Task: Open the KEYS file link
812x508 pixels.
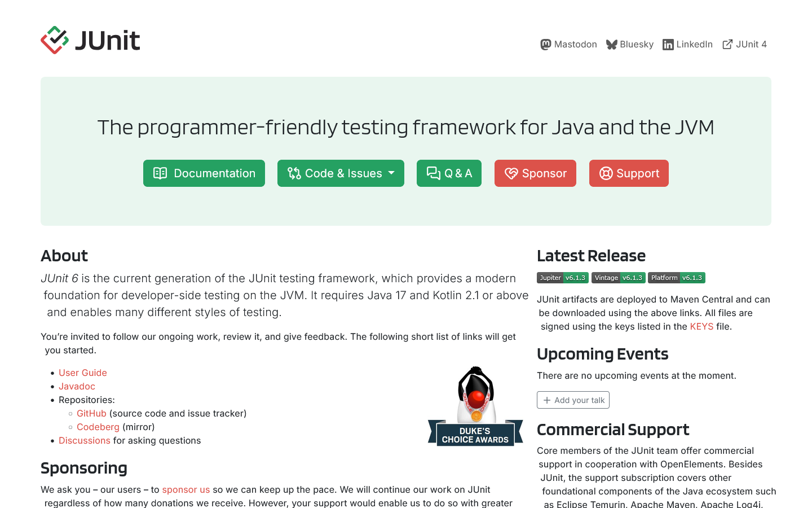Action: coord(701,327)
